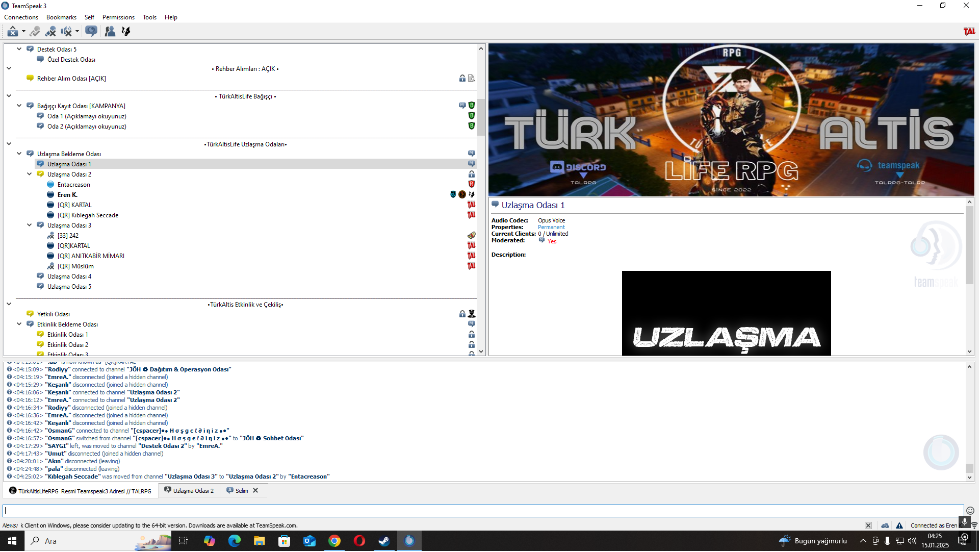The image size is (980, 552).
Task: Click the TAL badge icon next to [QR] KARTAL
Action: click(472, 205)
